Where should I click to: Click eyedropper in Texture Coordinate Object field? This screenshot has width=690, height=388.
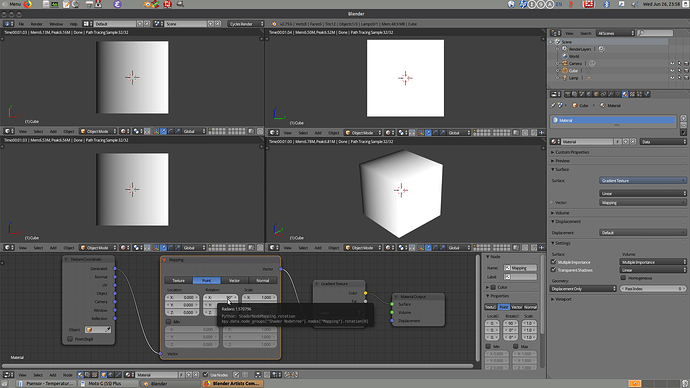pos(107,329)
